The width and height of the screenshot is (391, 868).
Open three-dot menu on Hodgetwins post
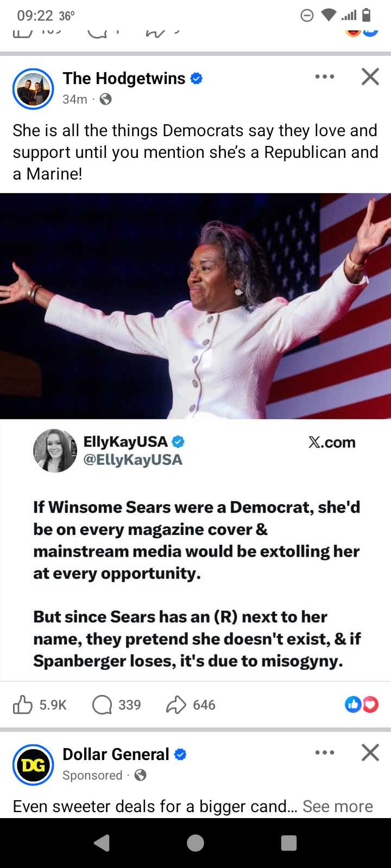pyautogui.click(x=325, y=76)
